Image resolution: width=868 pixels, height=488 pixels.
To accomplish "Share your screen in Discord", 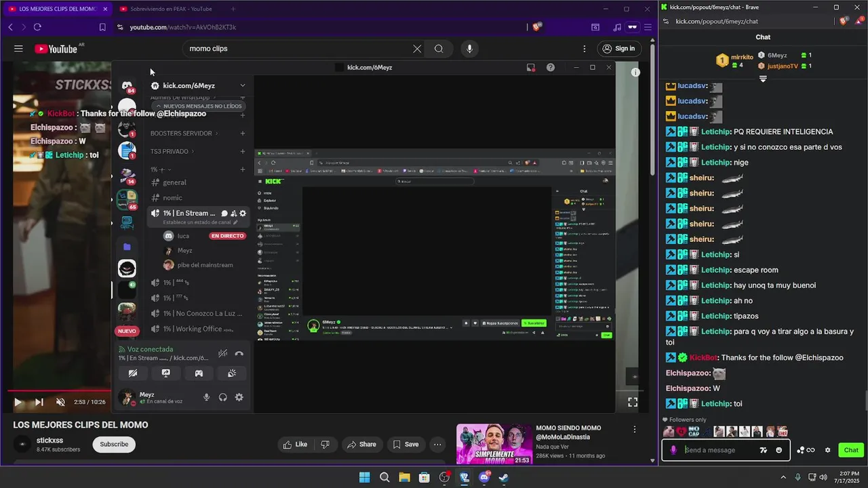I will 165,373.
